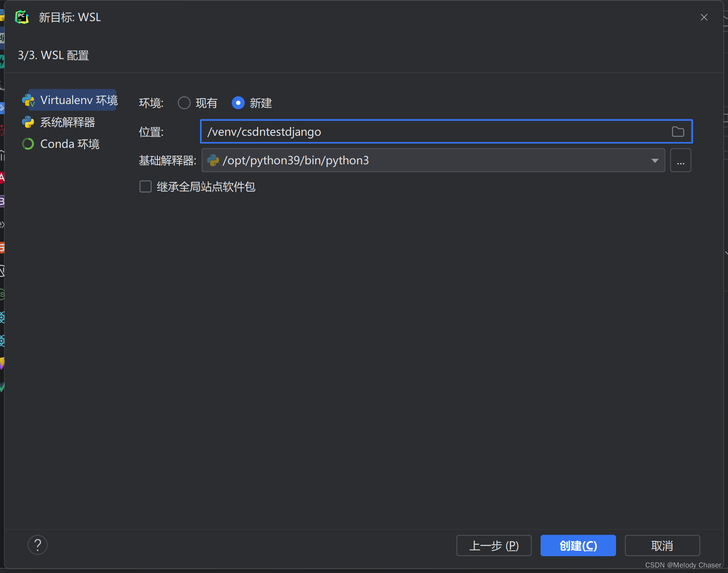Click the 创建(C) button

[578, 545]
